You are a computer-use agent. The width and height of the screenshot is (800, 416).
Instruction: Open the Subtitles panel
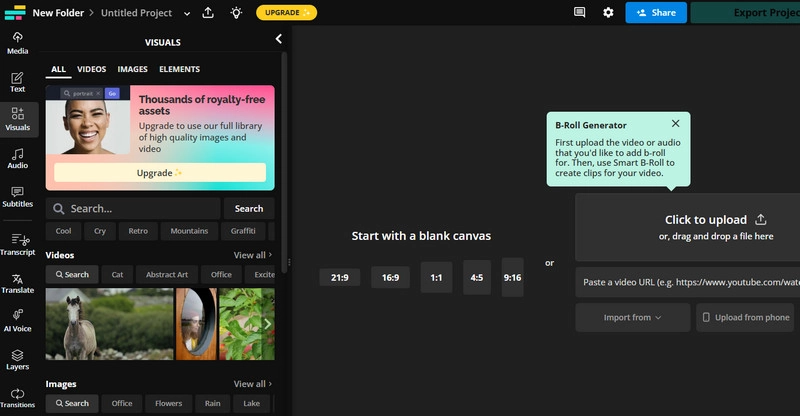(18, 196)
